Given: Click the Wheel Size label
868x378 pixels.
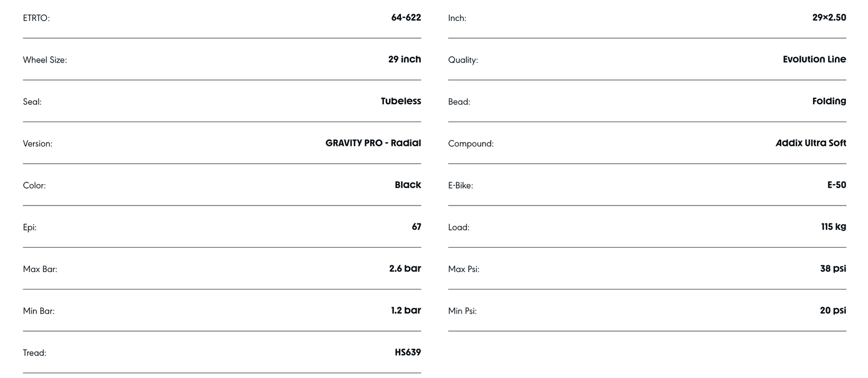Looking at the screenshot, I should 45,60.
